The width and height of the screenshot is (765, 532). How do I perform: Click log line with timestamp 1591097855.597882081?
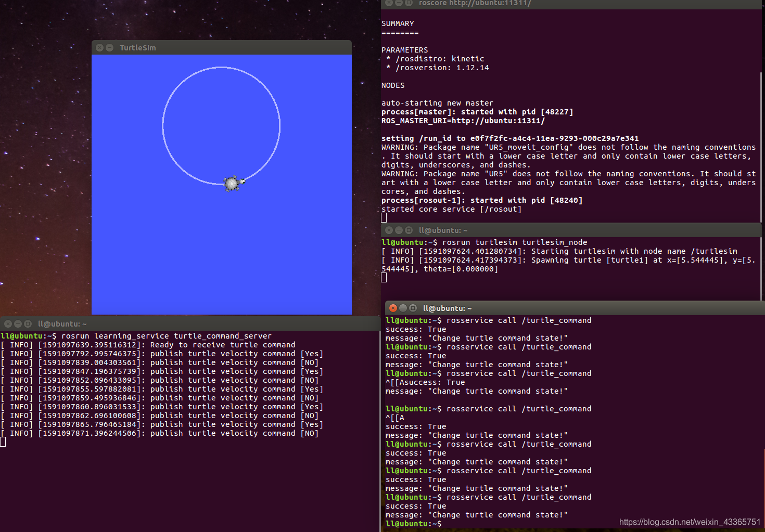point(162,389)
